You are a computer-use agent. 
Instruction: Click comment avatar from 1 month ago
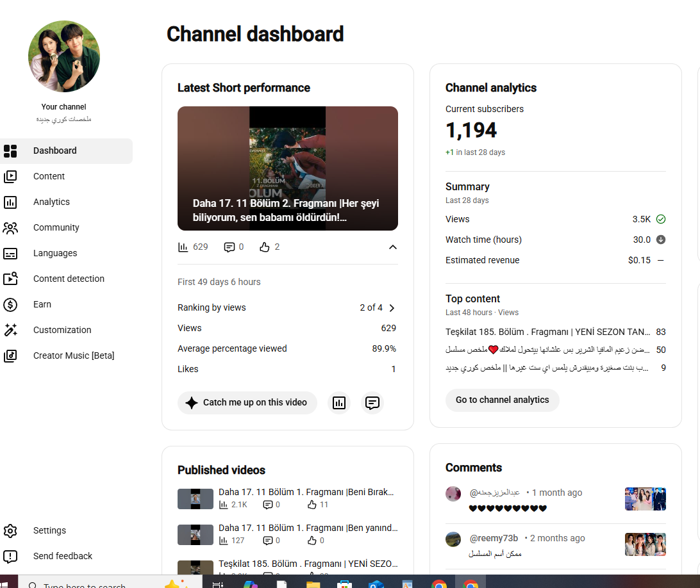click(x=453, y=494)
